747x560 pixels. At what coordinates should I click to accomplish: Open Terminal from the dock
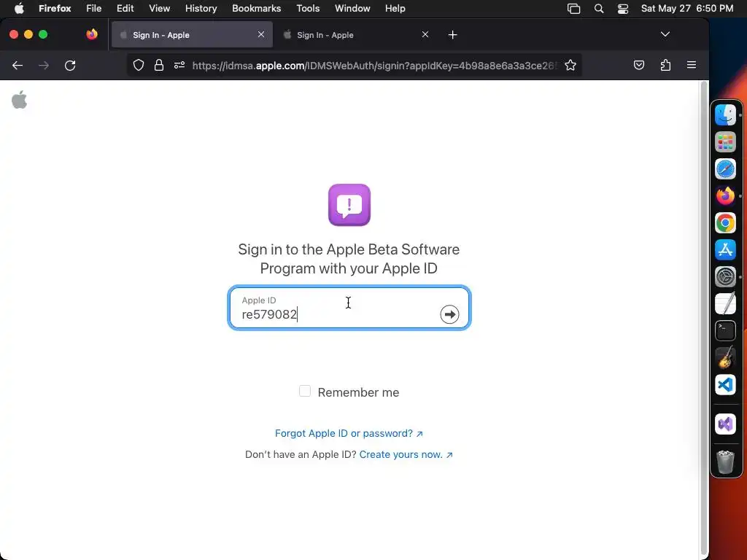point(725,330)
